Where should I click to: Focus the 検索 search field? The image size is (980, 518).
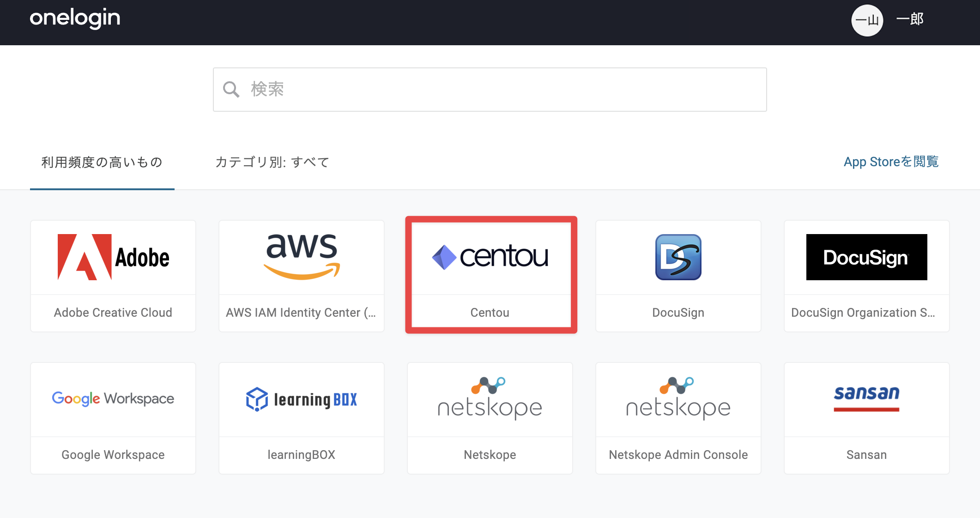[x=490, y=90]
